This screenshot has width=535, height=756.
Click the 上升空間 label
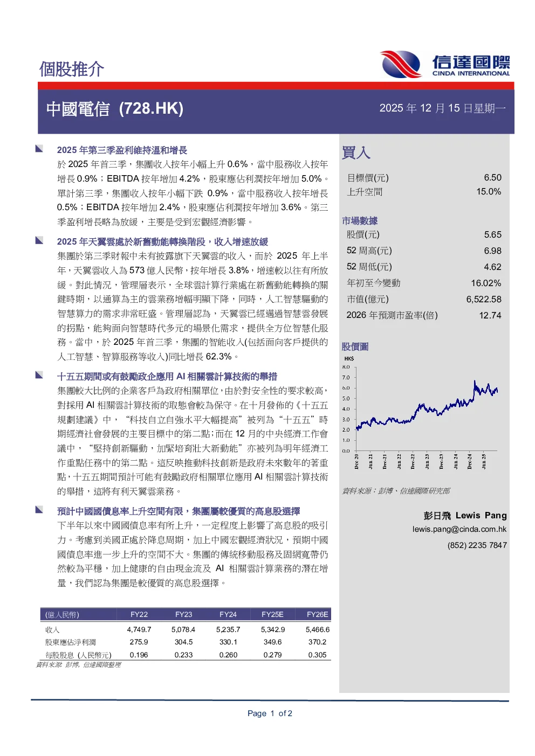[x=365, y=192]
